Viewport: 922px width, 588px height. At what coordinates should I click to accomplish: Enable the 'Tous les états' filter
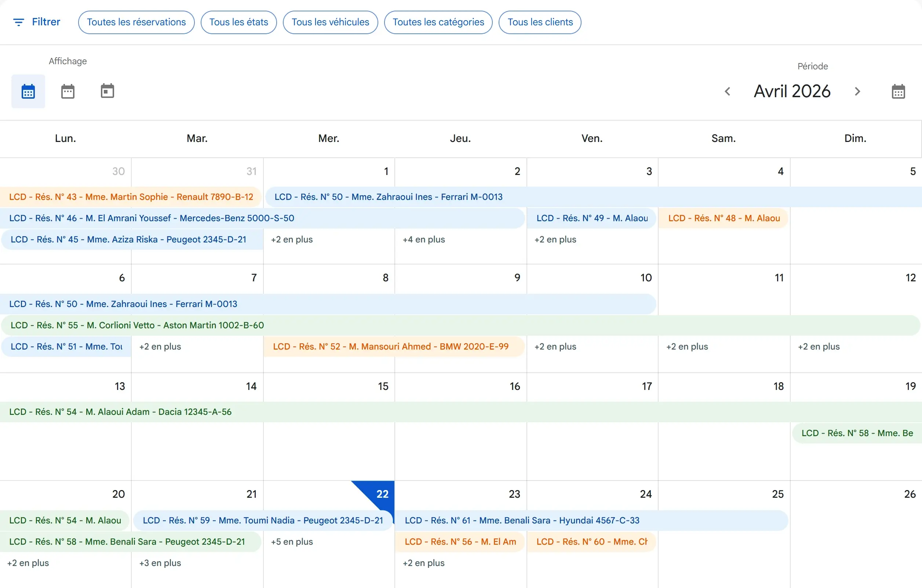238,22
